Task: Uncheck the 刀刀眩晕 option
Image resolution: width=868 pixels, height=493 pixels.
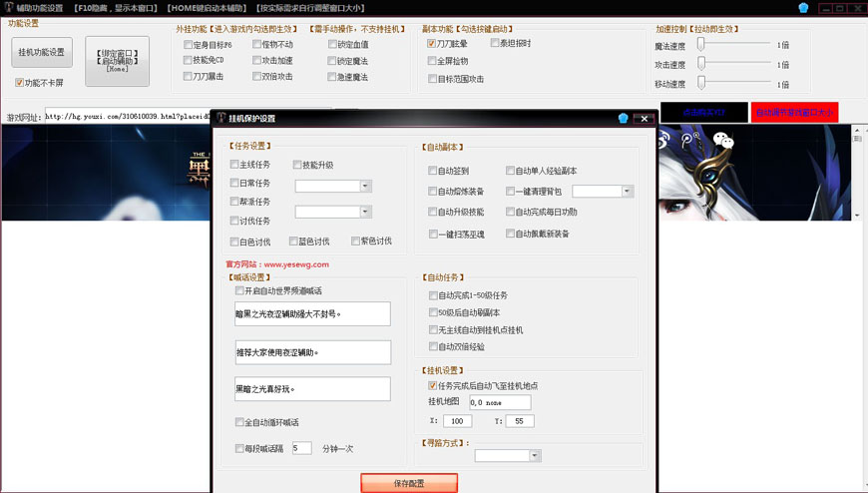Action: pyautogui.click(x=431, y=44)
